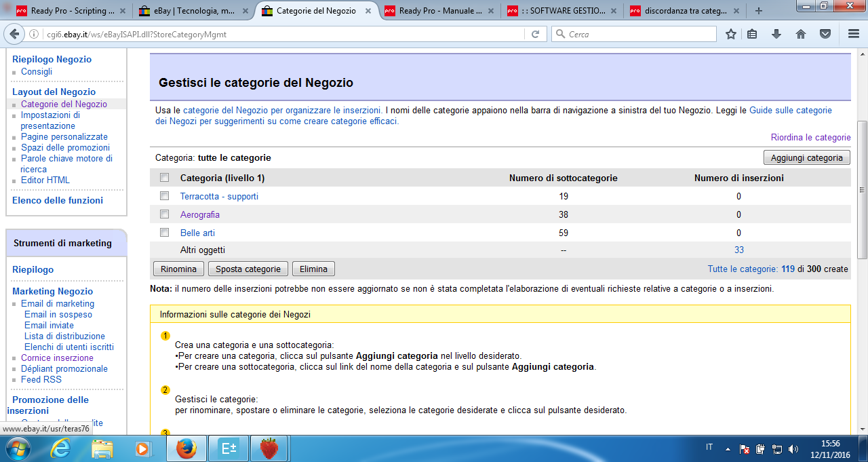The height and width of the screenshot is (462, 868).
Task: Open volume control in system tray
Action: (792, 449)
